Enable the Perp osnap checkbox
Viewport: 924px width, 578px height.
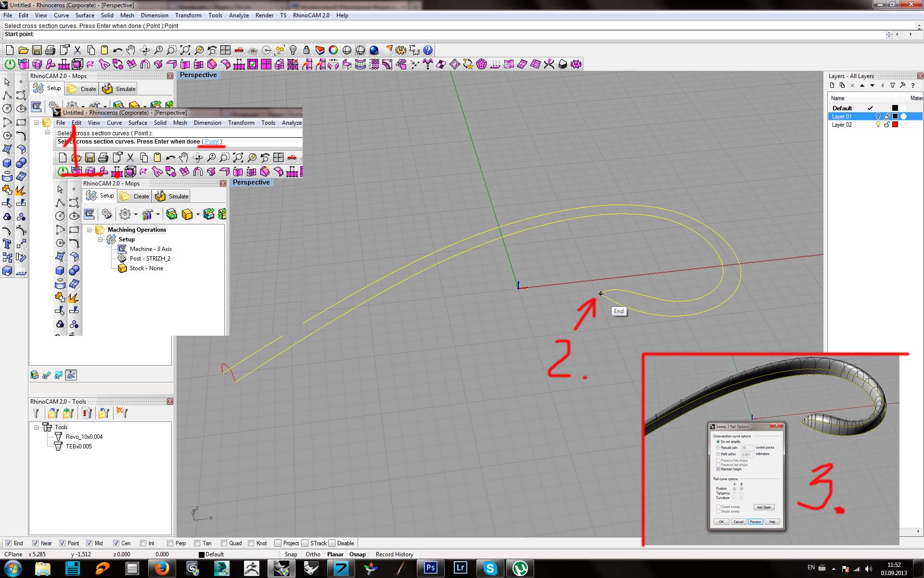click(170, 543)
